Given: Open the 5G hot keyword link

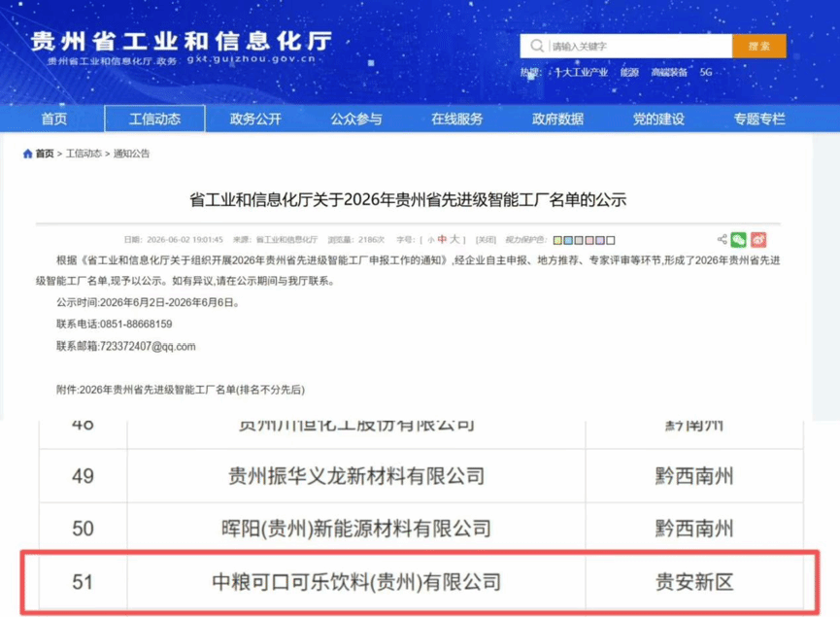Looking at the screenshot, I should (x=706, y=72).
